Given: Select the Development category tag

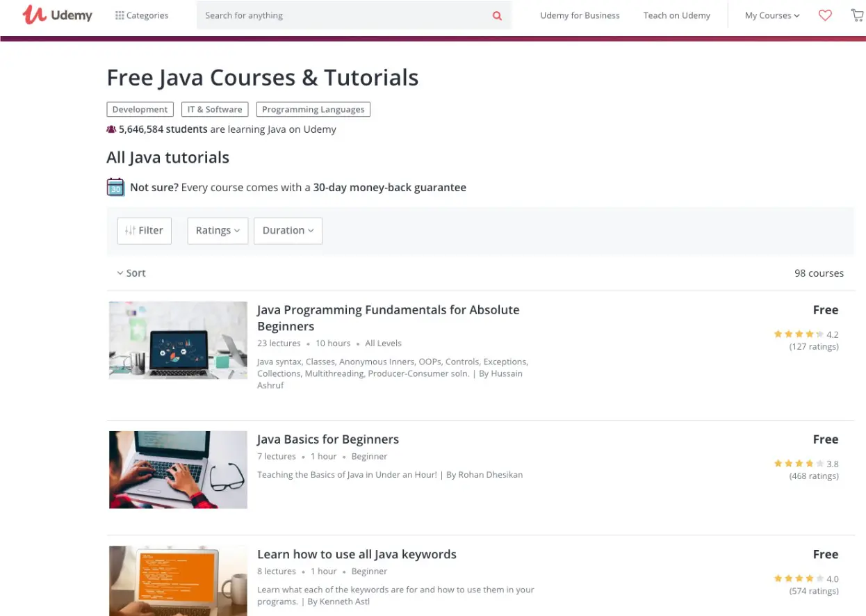Looking at the screenshot, I should coord(140,109).
